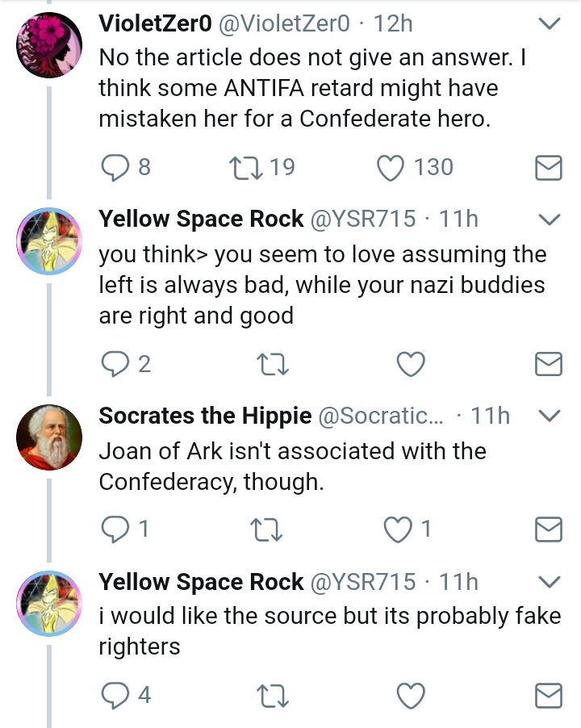Image resolution: width=581 pixels, height=728 pixels.
Task: Open chevron menu on Socrates the Hippie tweet
Action: pyautogui.click(x=550, y=415)
